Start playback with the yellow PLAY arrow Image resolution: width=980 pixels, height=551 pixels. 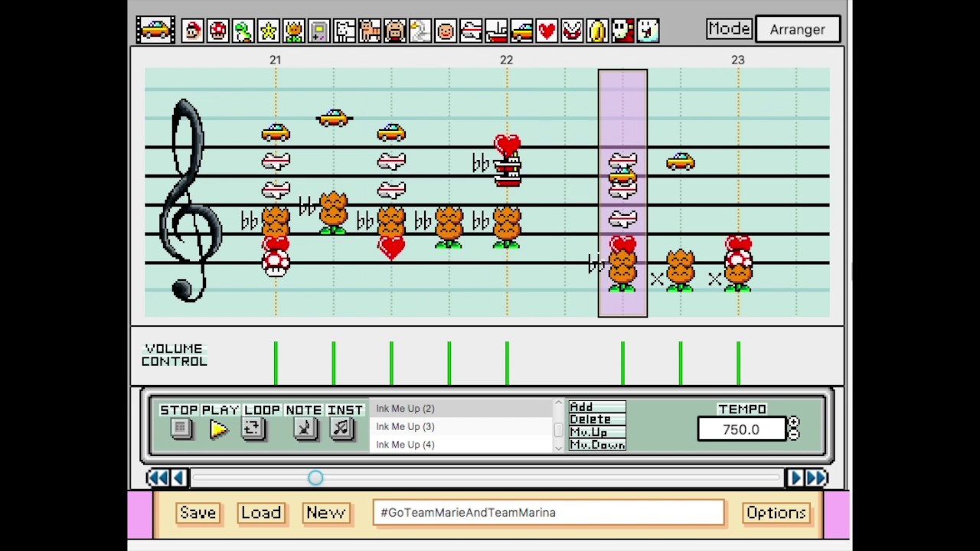(x=219, y=429)
